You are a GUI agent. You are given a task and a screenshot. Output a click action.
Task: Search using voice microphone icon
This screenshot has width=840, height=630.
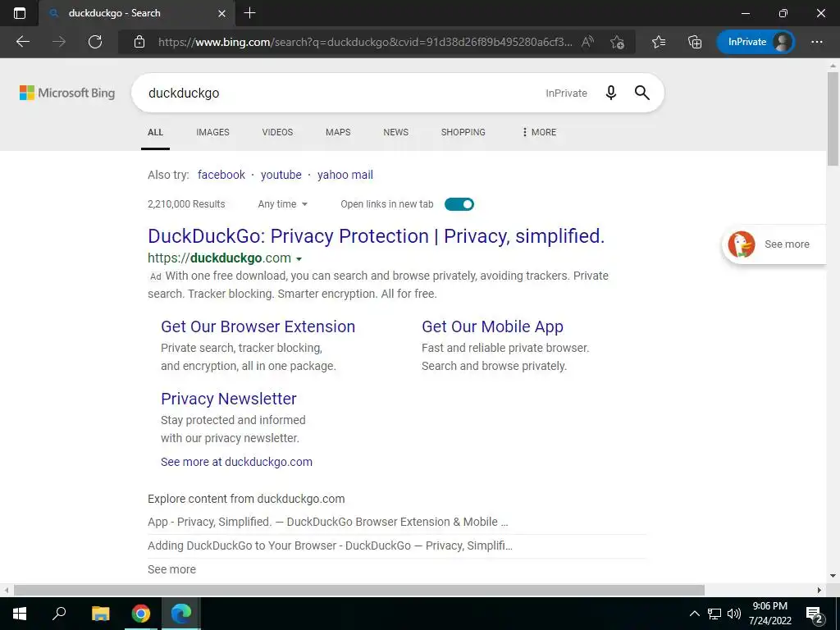coord(610,93)
